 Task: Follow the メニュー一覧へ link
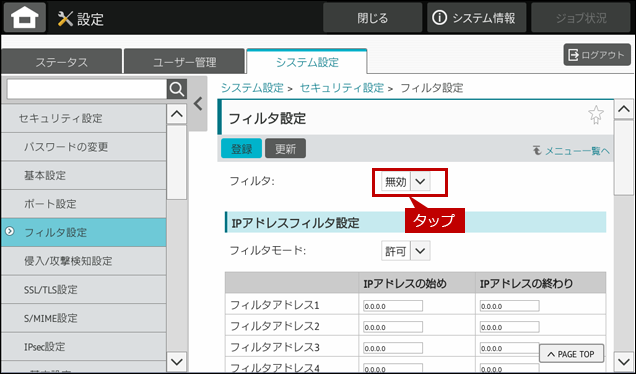[x=571, y=151]
